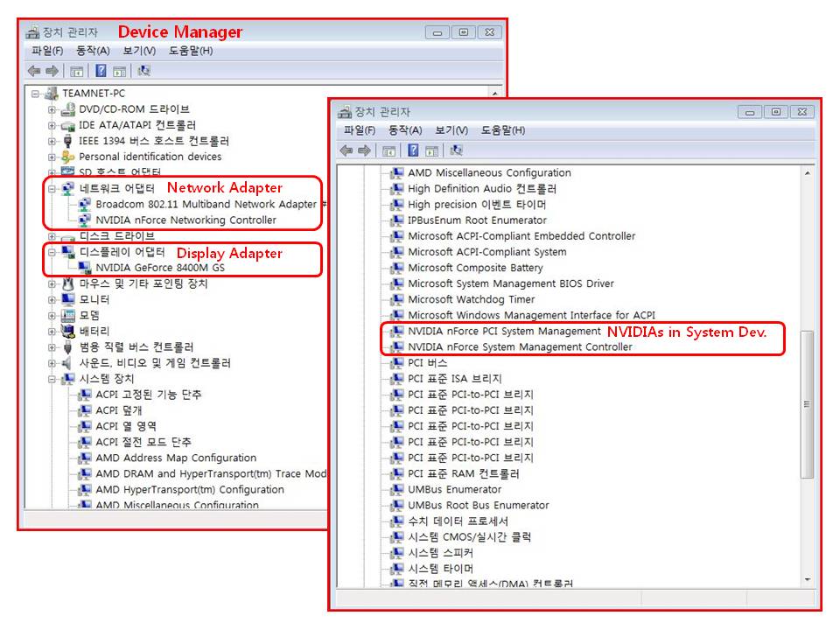This screenshot has height=630, width=840.
Task: Collapse the TEAMNET-PC root node
Action: [x=35, y=94]
